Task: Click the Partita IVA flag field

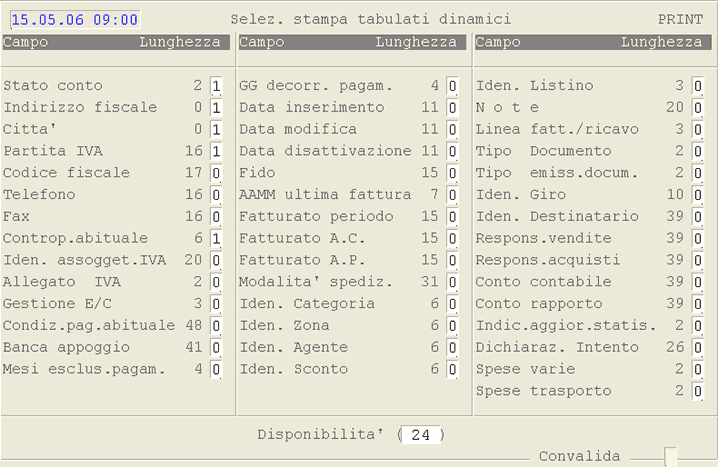Action: pyautogui.click(x=216, y=151)
